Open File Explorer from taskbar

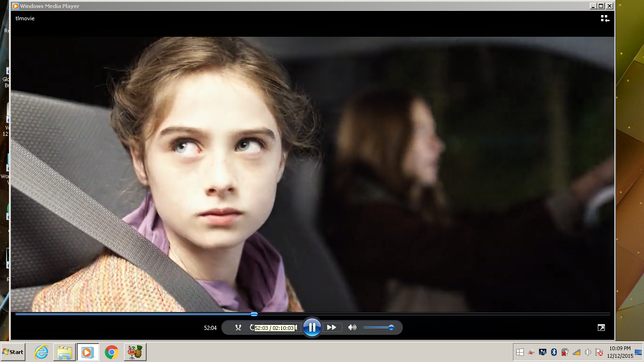pyautogui.click(x=65, y=352)
